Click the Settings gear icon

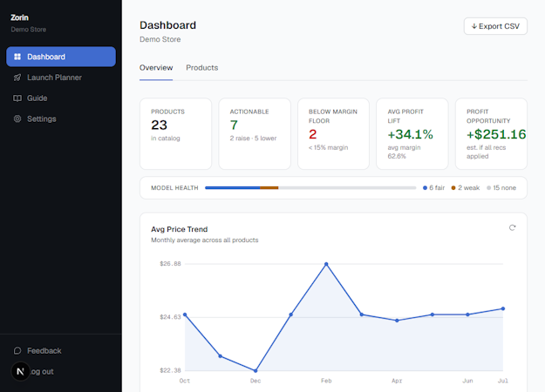(x=17, y=118)
